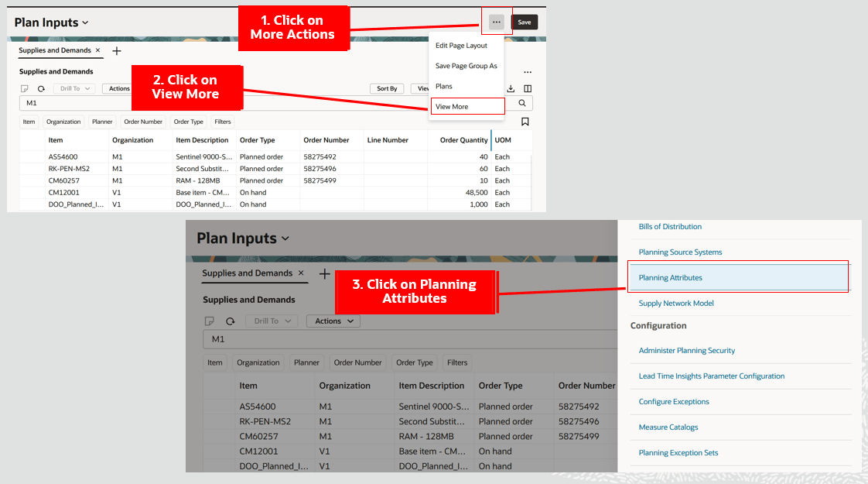This screenshot has width=868, height=484.
Task: Click the bookmark icon below the search magnifier
Action: coord(525,122)
